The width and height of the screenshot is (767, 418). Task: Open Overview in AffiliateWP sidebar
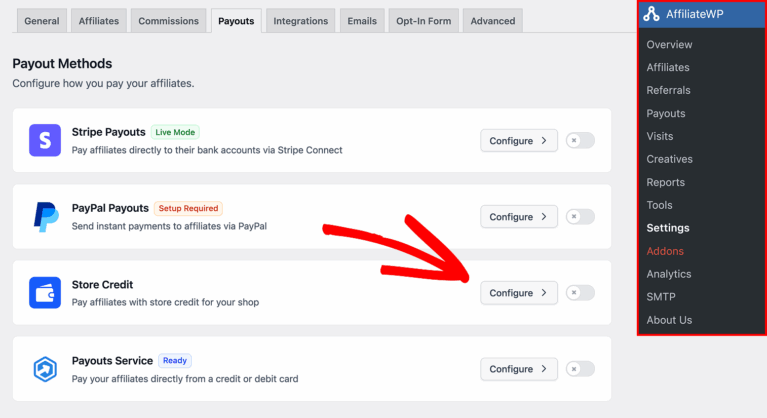tap(669, 44)
